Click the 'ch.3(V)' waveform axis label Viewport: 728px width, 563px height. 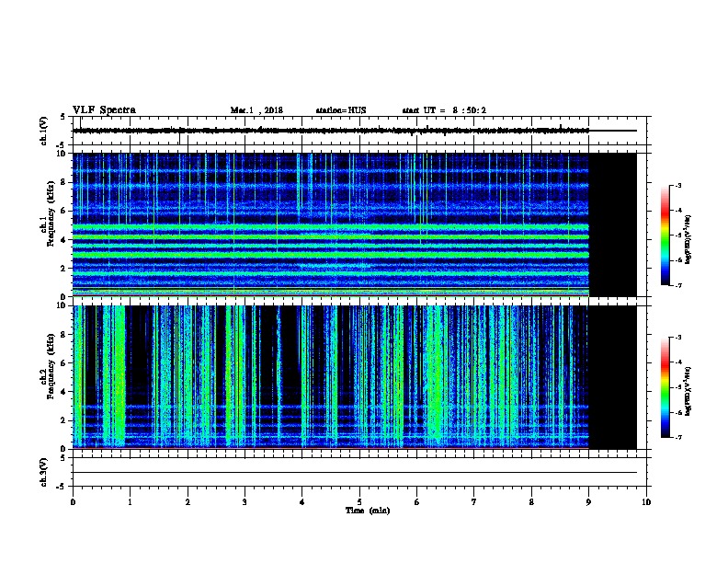pos(44,472)
